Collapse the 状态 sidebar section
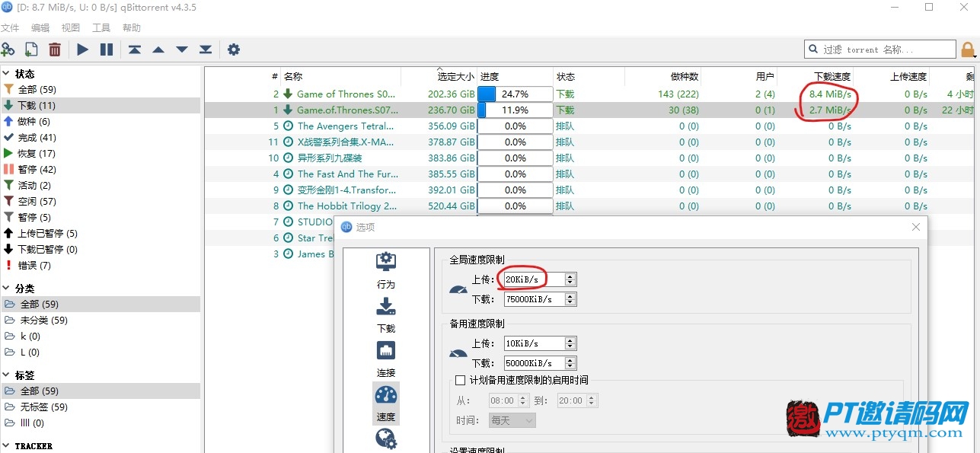 point(7,74)
